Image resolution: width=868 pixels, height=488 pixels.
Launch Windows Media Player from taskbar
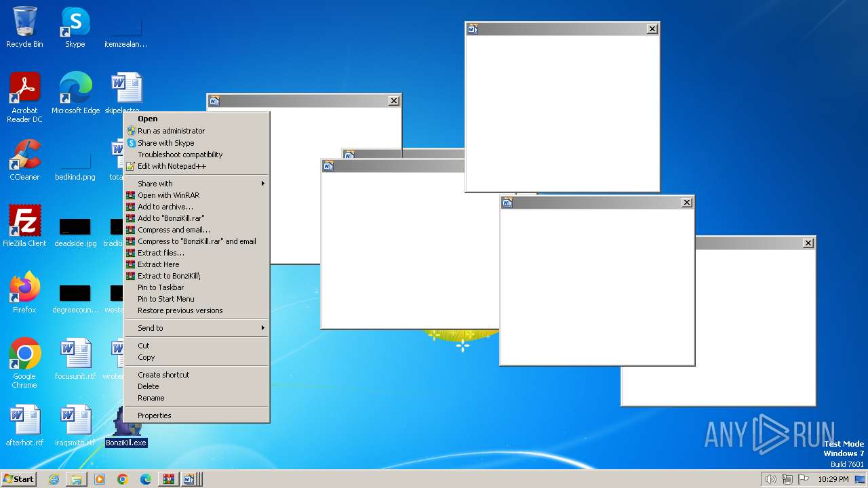tap(100, 479)
